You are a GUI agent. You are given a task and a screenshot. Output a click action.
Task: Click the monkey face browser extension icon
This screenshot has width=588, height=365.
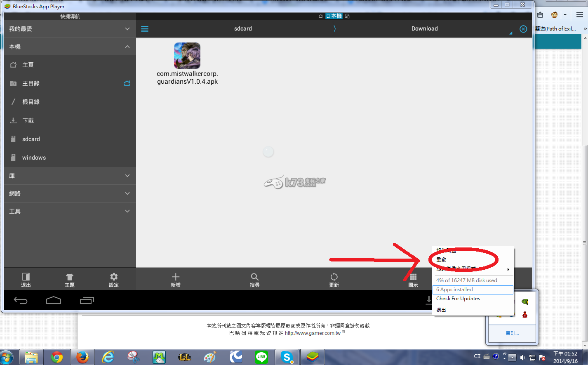click(555, 15)
